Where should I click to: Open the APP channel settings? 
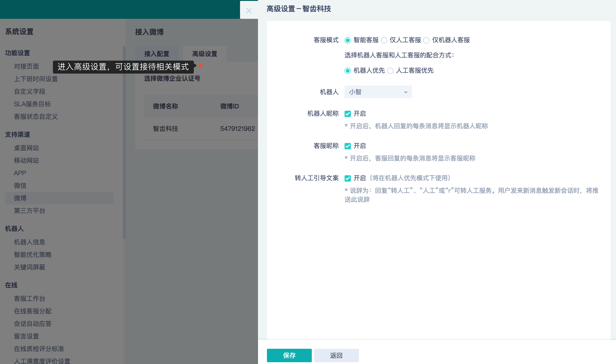pyautogui.click(x=20, y=173)
